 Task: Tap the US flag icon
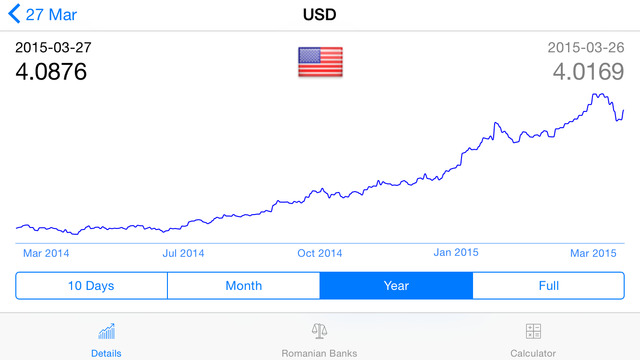[x=320, y=62]
